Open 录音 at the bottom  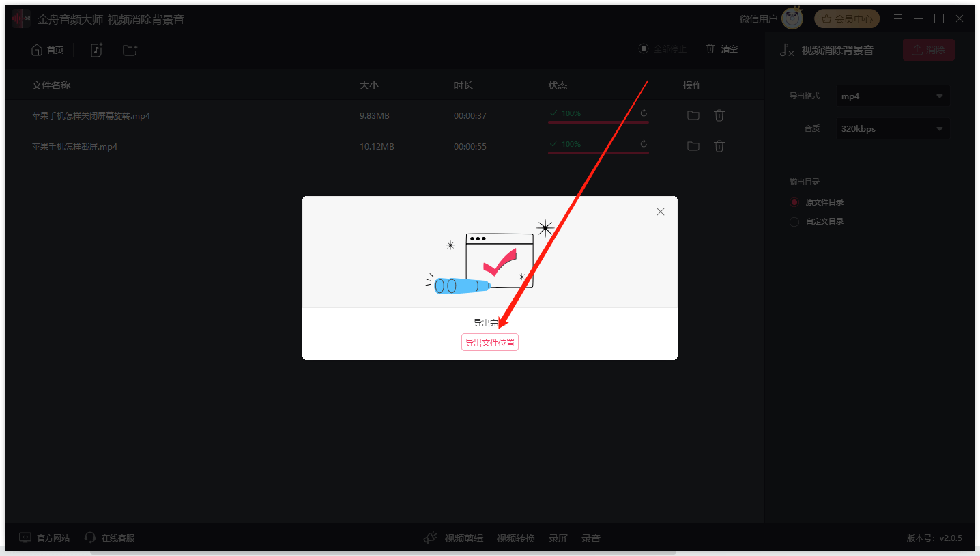(591, 538)
